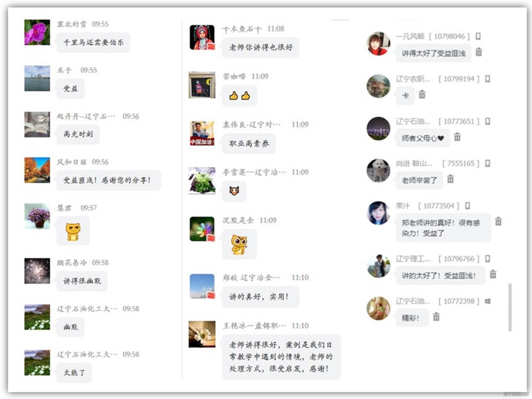The image size is (532, 399).
Task: Delete the 师者父母心 message
Action: (457, 137)
